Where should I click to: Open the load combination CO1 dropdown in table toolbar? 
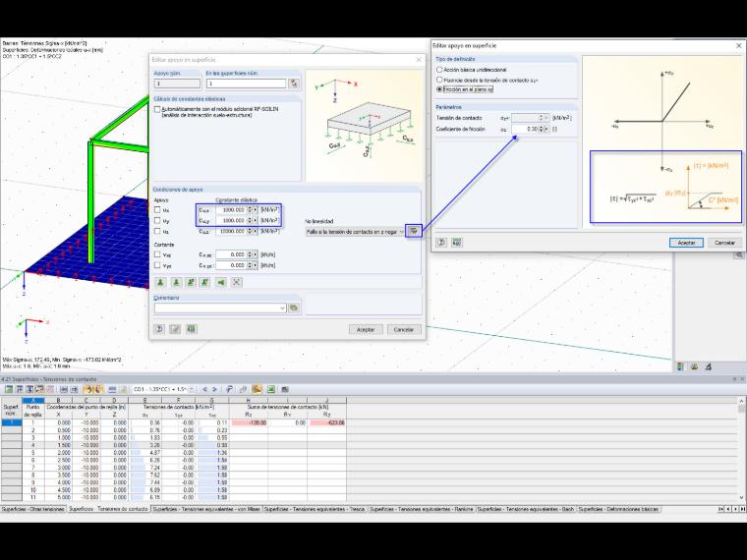(x=192, y=389)
